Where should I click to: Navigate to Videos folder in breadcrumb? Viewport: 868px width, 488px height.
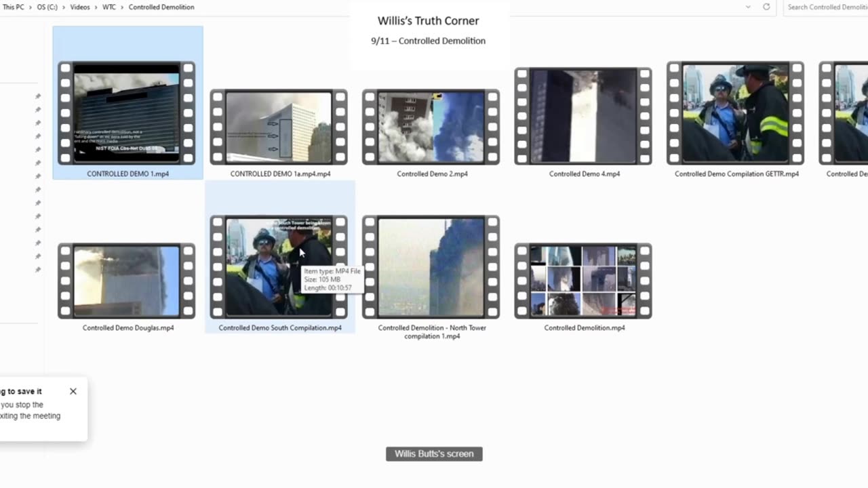(x=80, y=7)
